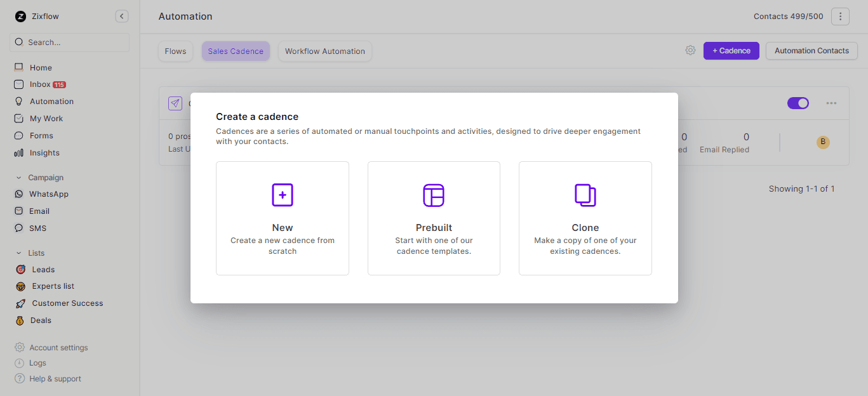Viewport: 868px width, 396px height.
Task: Switch to Workflow Automation tab
Action: [324, 51]
